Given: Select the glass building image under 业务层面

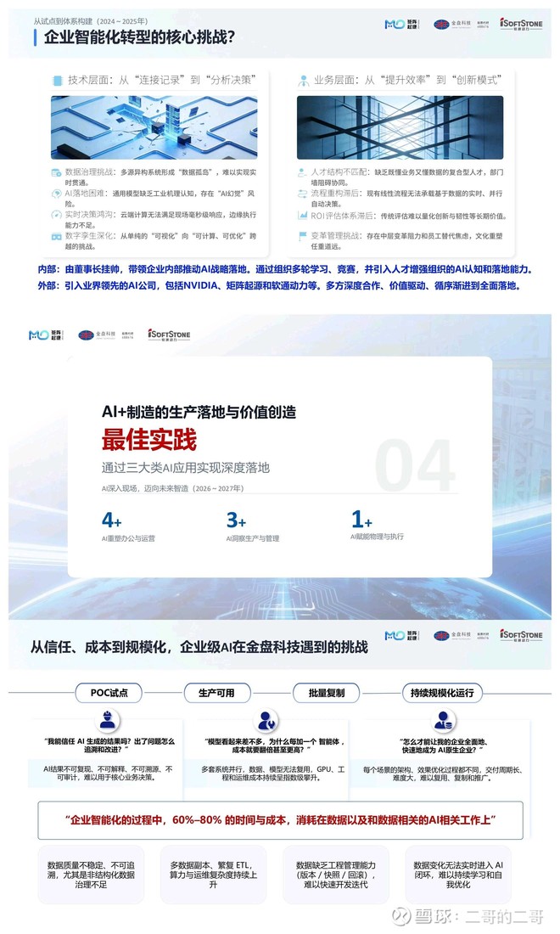Looking at the screenshot, I should tap(400, 127).
